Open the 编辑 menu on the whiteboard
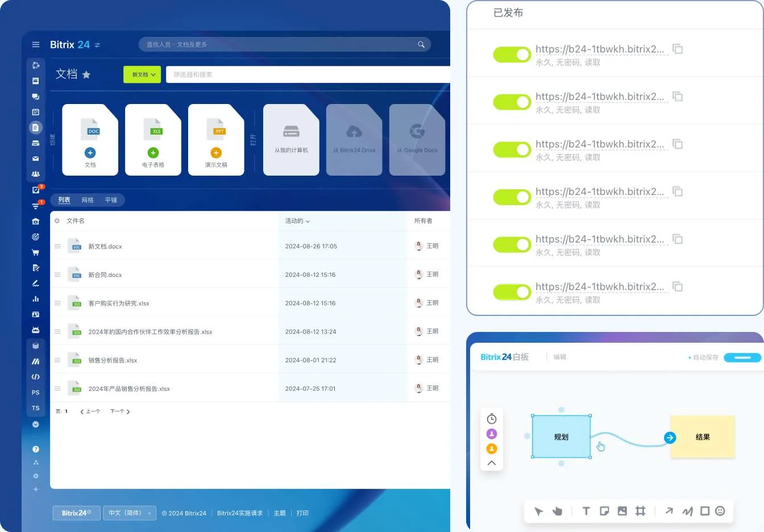The image size is (764, 532). tap(560, 357)
